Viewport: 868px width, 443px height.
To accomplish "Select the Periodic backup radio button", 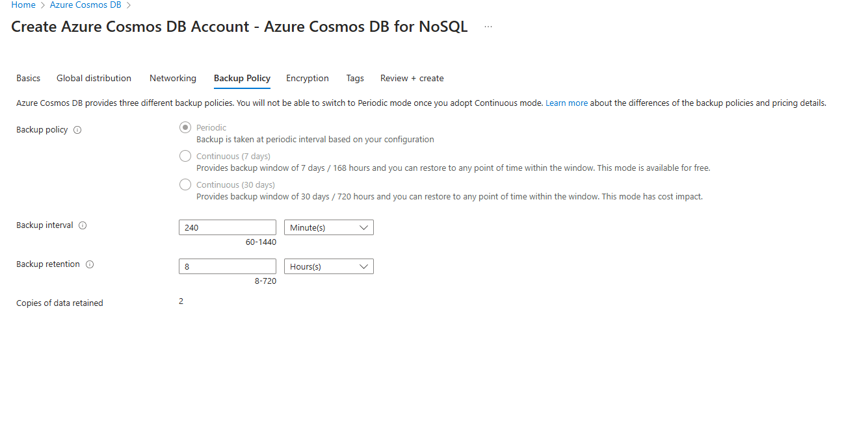I will pos(185,127).
